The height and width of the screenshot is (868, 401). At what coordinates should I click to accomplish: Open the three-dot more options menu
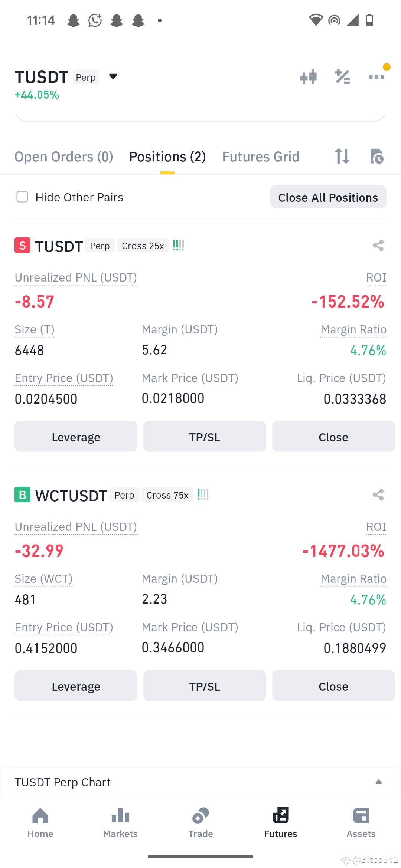376,77
